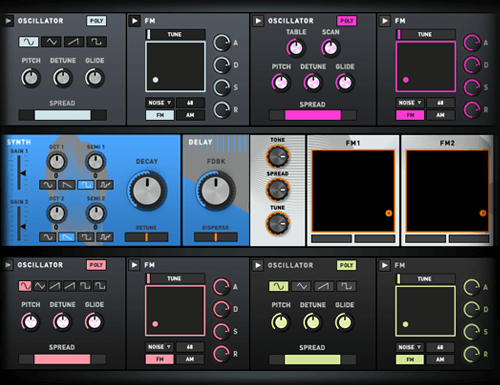Expand the NOISE menu in green FM panel
The image size is (500, 385).
point(410,347)
